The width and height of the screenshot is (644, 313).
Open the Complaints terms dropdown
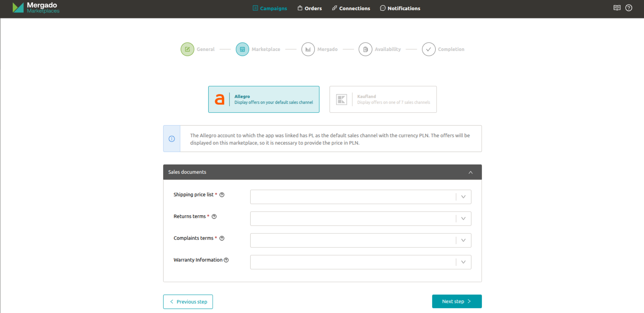[360, 240]
